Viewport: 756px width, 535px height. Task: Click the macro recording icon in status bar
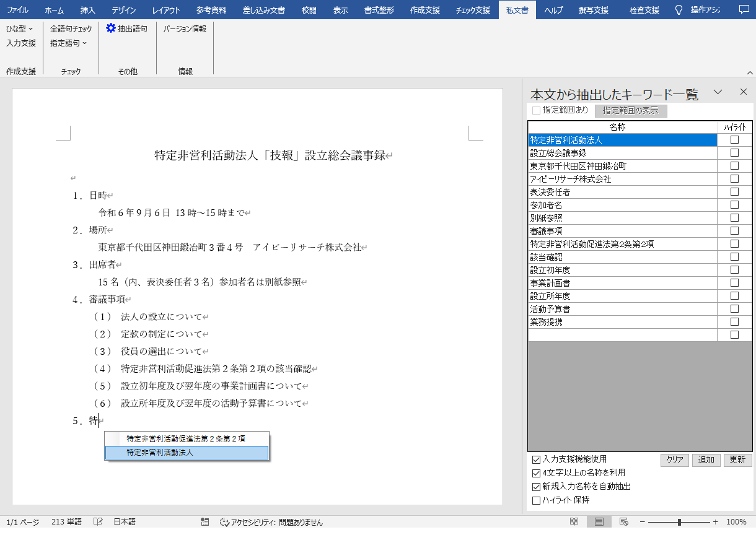click(205, 522)
